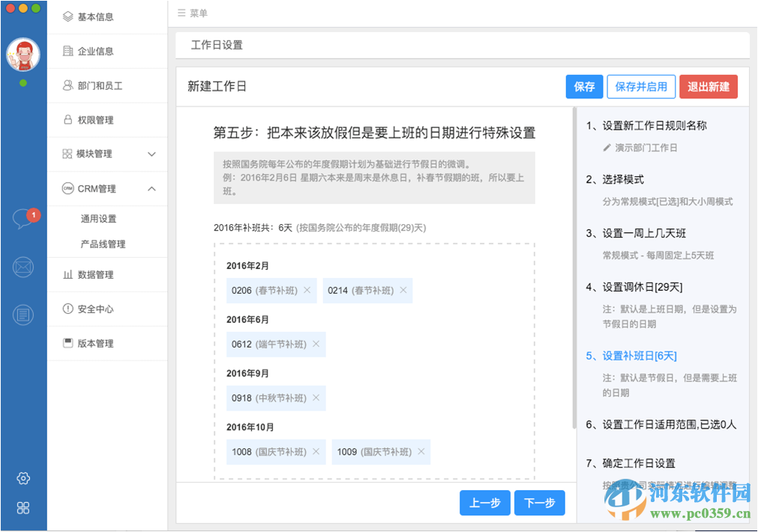Click macOS yellow minimize window button
Image resolution: width=758 pixels, height=532 pixels.
click(22, 8)
